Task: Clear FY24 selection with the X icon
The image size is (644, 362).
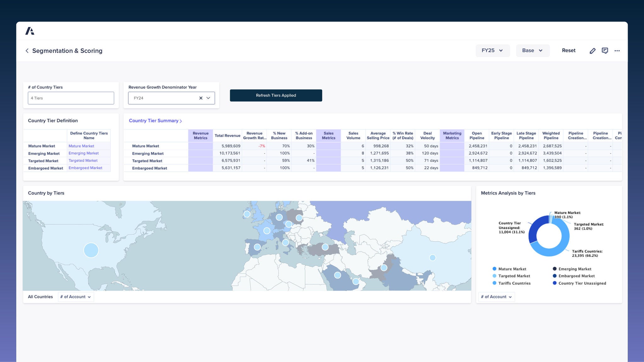Action: 201,98
